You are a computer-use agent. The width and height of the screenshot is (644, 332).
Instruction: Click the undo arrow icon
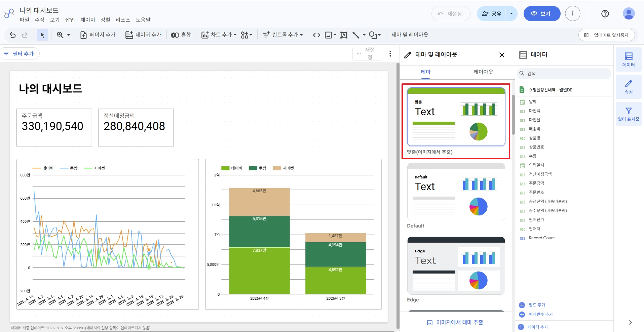point(12,35)
